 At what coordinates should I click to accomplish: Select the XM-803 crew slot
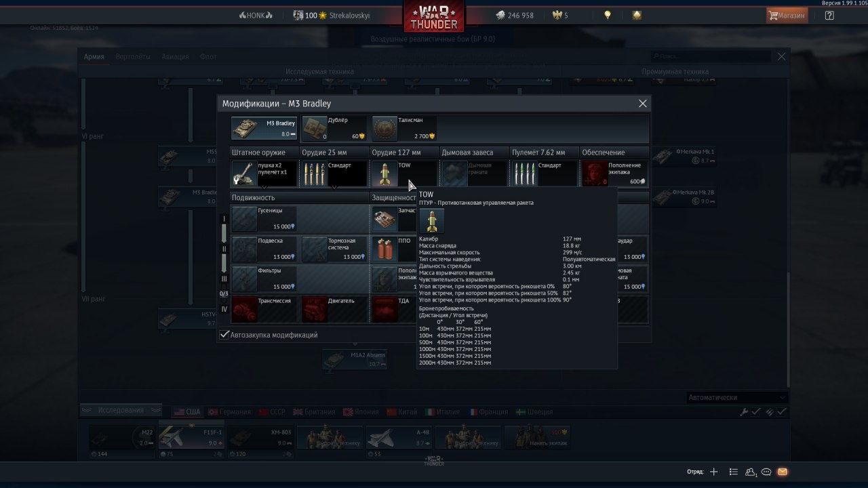tap(261, 437)
